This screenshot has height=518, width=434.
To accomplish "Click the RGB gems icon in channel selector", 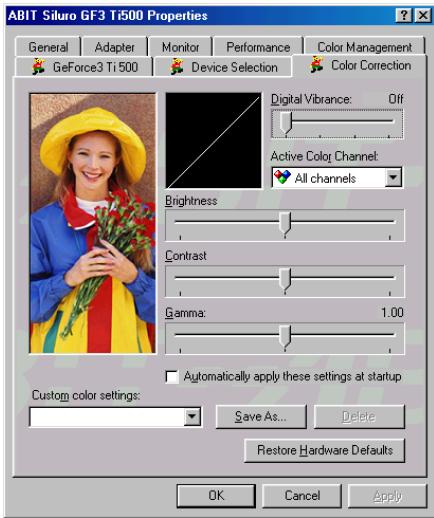I will click(282, 177).
